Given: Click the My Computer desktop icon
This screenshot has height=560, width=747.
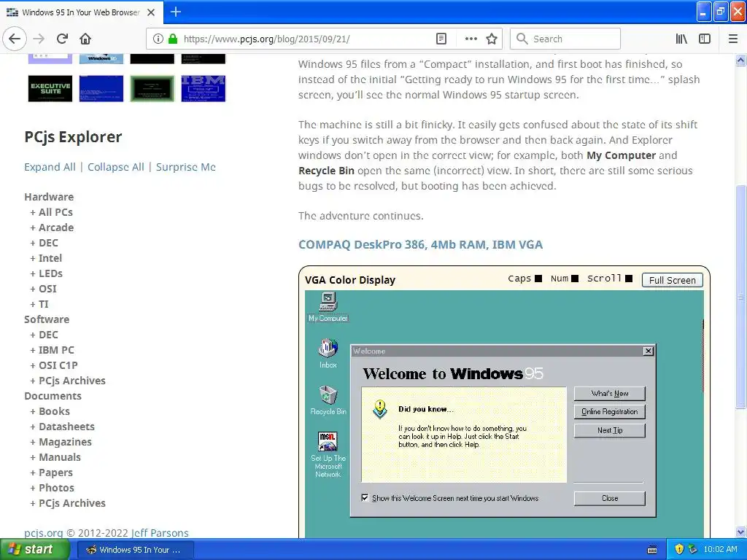Looking at the screenshot, I should click(x=328, y=306).
